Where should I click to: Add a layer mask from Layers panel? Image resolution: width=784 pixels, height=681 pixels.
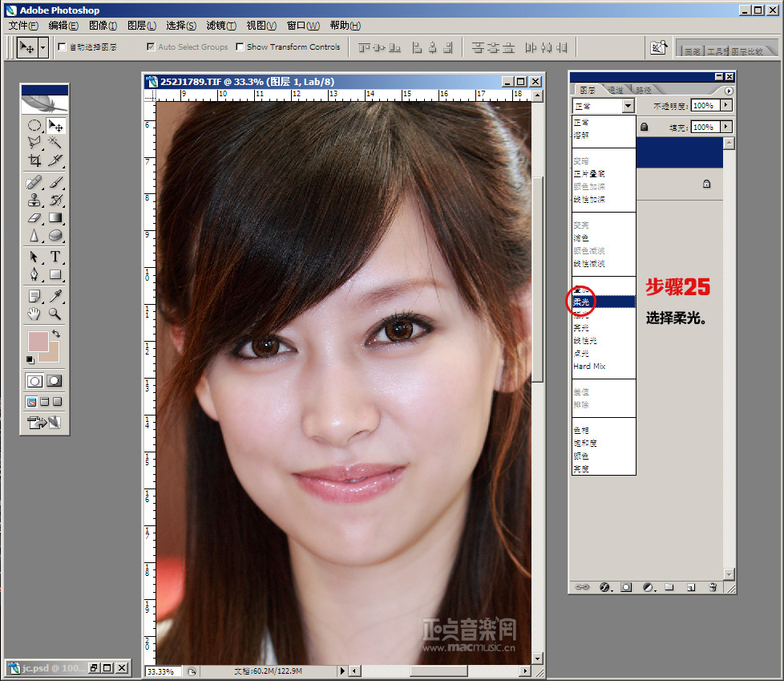pos(626,587)
